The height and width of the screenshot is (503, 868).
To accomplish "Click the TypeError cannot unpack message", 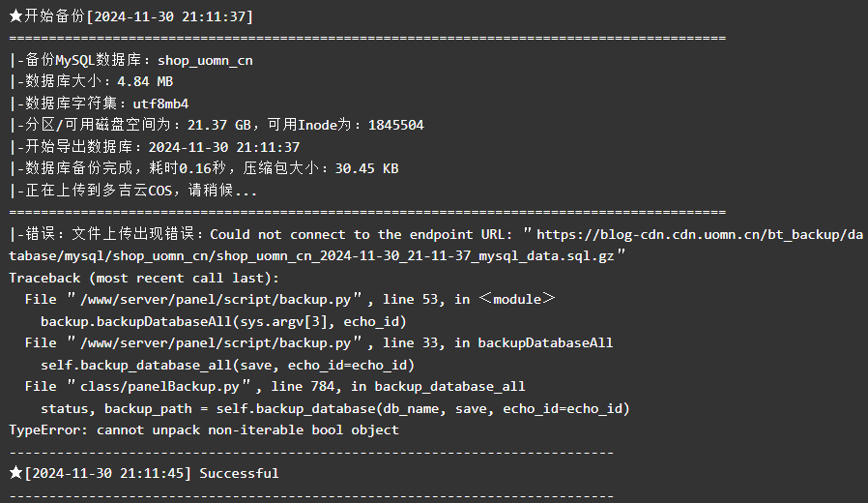I will [204, 430].
